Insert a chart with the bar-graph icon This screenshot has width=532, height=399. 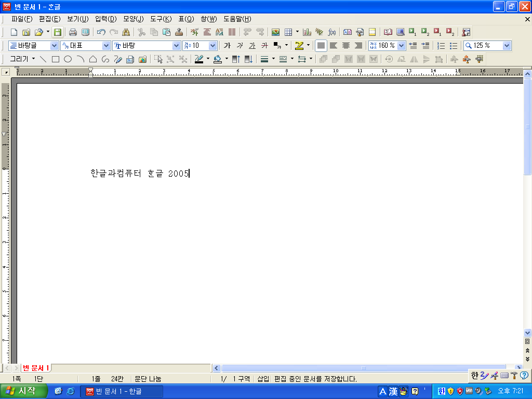[x=307, y=32]
